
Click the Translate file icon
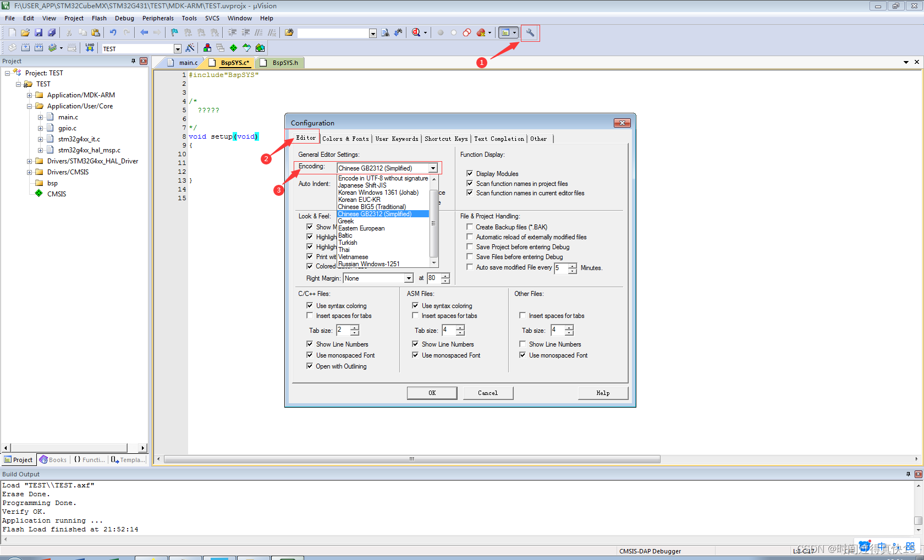12,48
